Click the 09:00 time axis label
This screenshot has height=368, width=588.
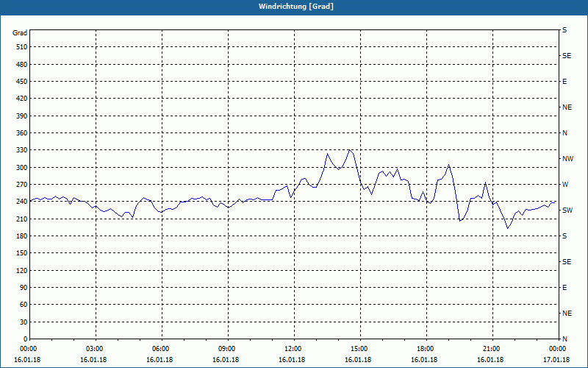[x=228, y=349]
